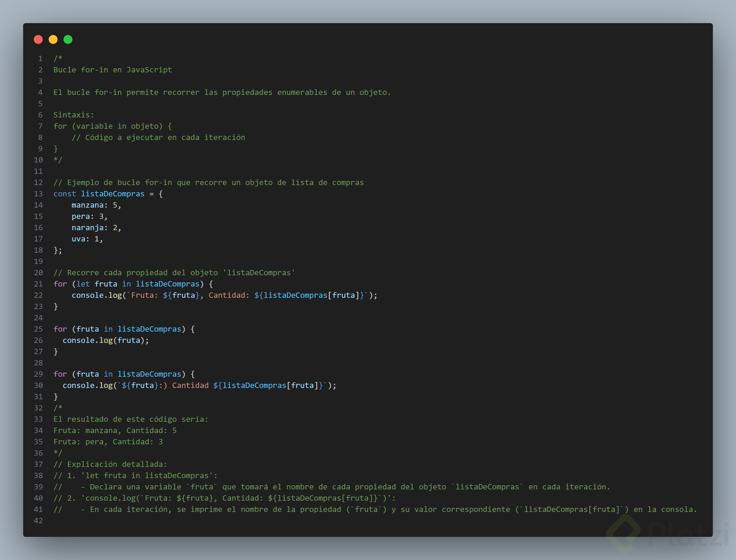This screenshot has height=560, width=736.
Task: Click console.log on line 22
Action: [97, 295]
